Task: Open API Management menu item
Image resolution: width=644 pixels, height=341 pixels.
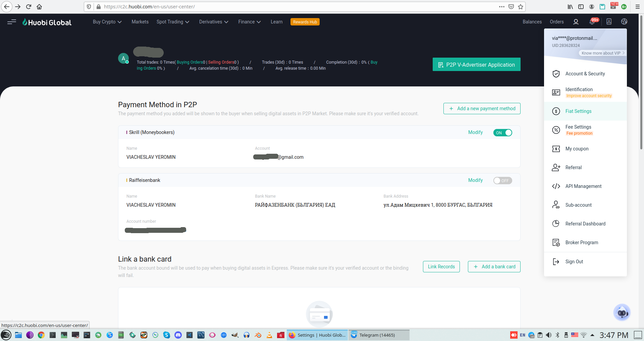Action: tap(585, 186)
